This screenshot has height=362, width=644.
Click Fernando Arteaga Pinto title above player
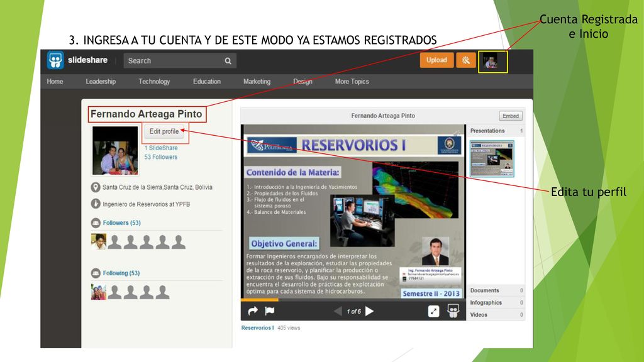pyautogui.click(x=383, y=116)
